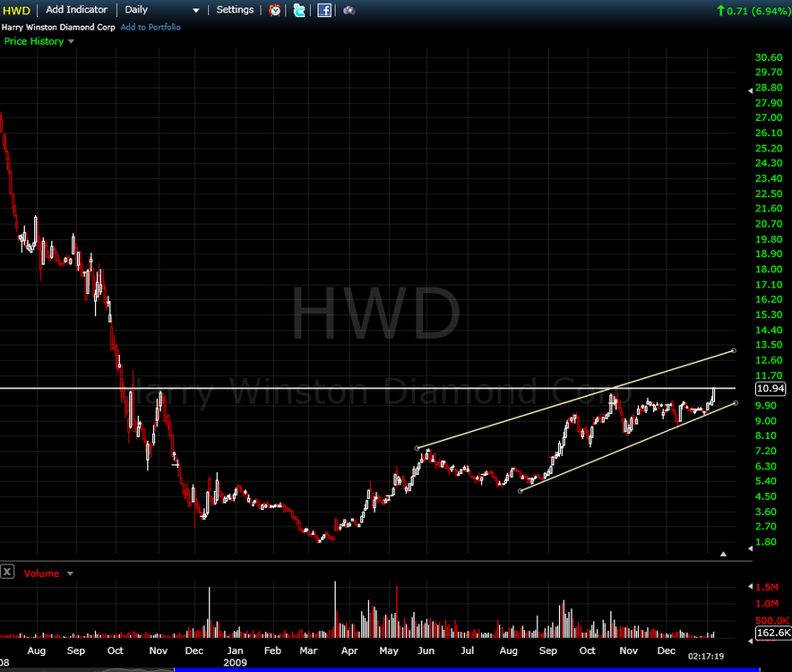Click the Harry Winston Diamond Corp company name
The width and height of the screenshot is (792, 672).
(x=58, y=27)
